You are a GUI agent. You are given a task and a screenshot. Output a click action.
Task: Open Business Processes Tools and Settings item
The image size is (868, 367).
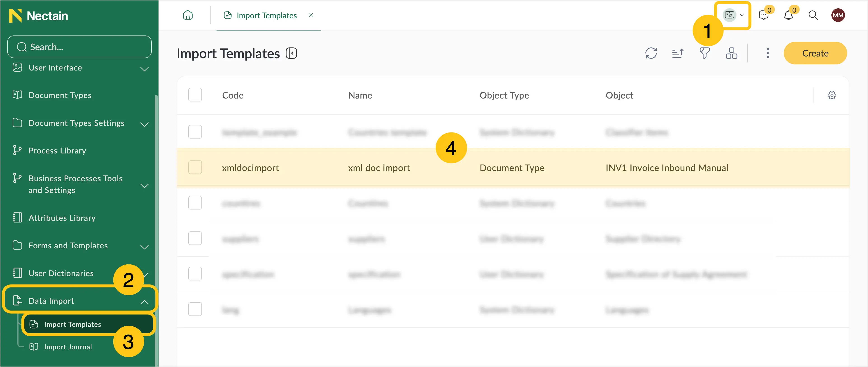[x=75, y=184]
